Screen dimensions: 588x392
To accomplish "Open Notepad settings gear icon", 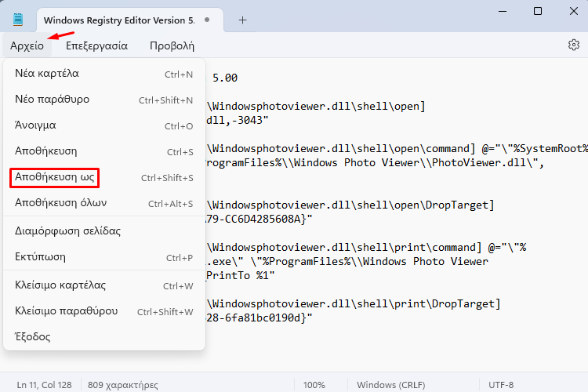I will tap(573, 45).
